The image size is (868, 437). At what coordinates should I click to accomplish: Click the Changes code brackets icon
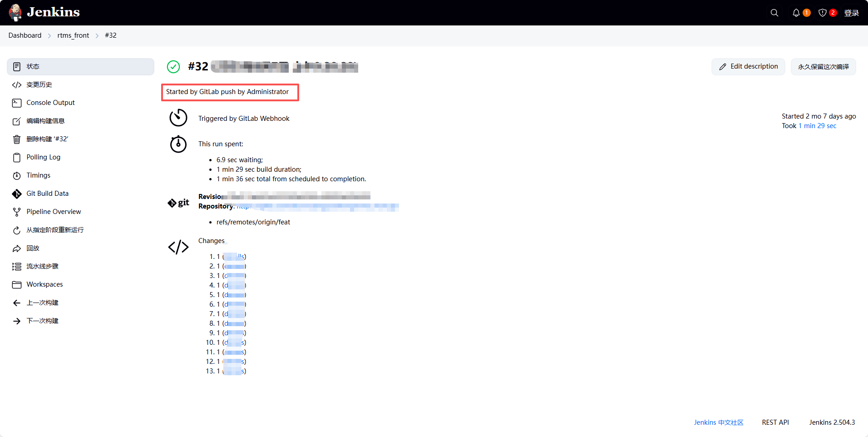click(178, 247)
